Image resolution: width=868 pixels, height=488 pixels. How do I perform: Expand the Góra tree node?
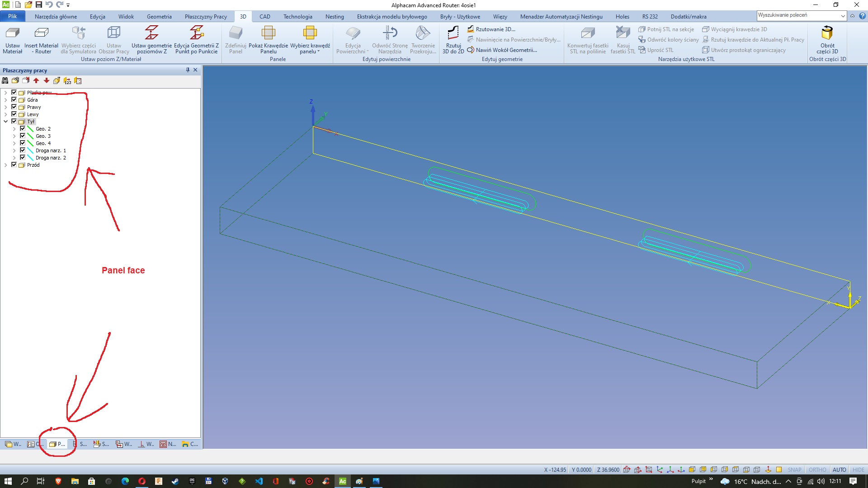(x=5, y=100)
